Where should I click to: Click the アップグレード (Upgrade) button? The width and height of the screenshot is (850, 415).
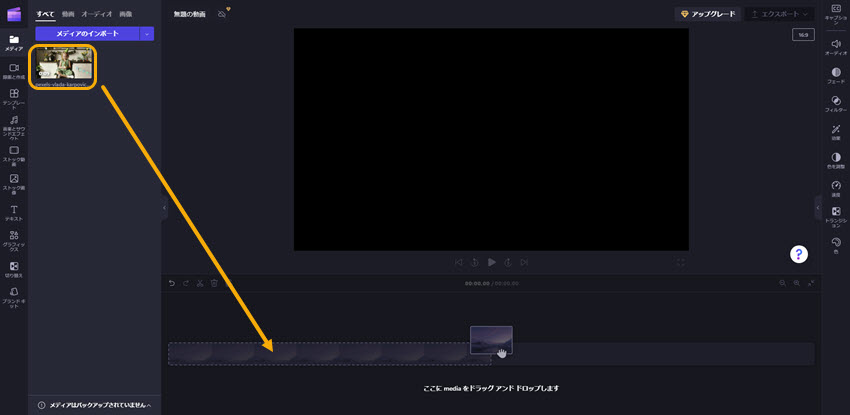[707, 14]
